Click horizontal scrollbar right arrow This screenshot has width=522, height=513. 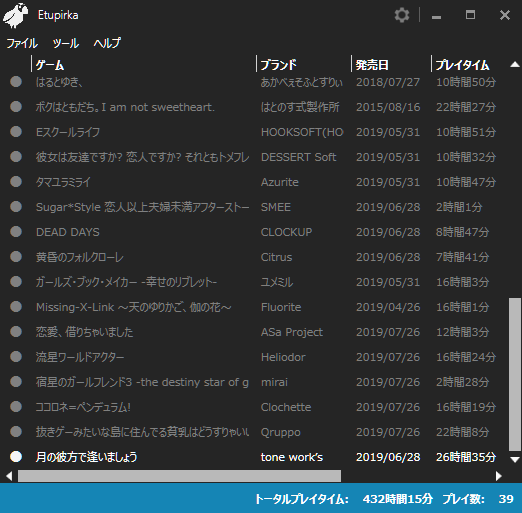pos(499,476)
